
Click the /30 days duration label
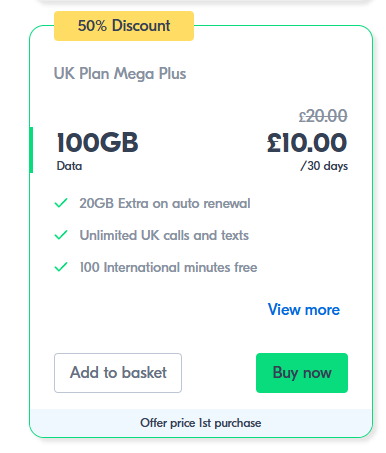pyautogui.click(x=324, y=166)
